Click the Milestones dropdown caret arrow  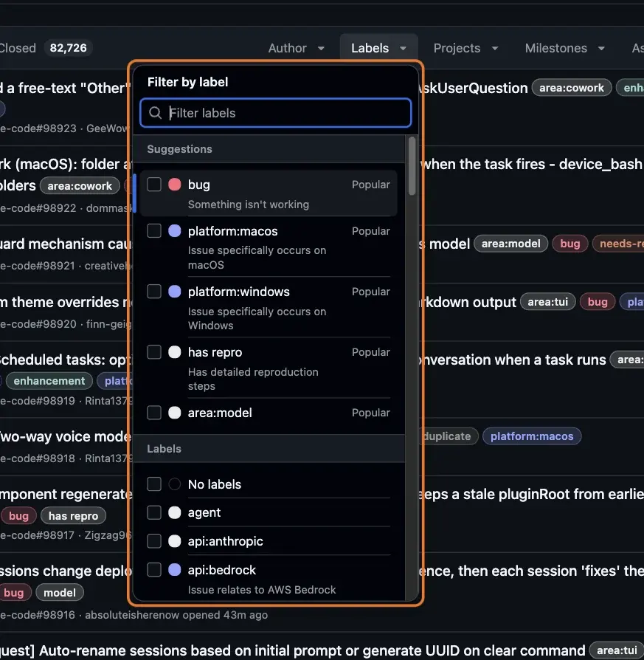[601, 49]
